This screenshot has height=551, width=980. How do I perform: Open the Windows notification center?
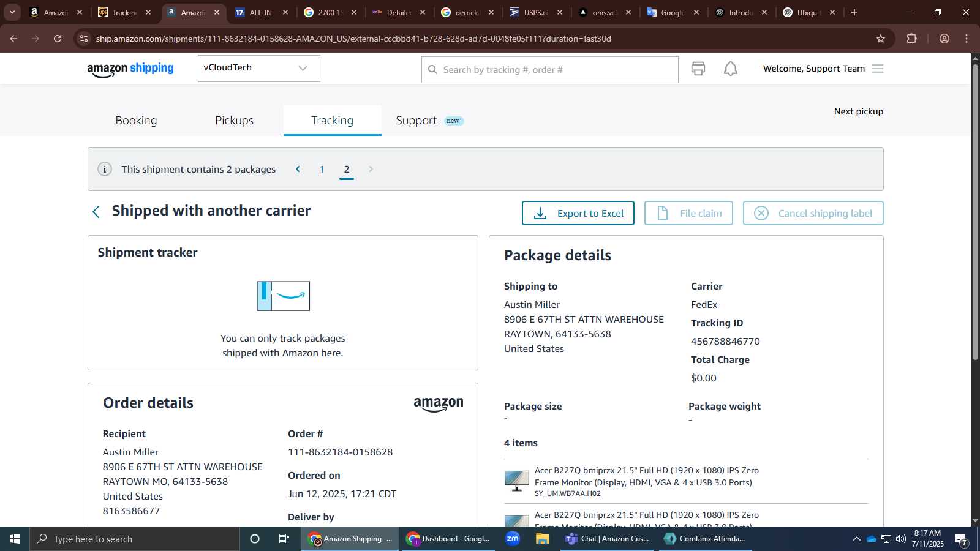point(961,539)
